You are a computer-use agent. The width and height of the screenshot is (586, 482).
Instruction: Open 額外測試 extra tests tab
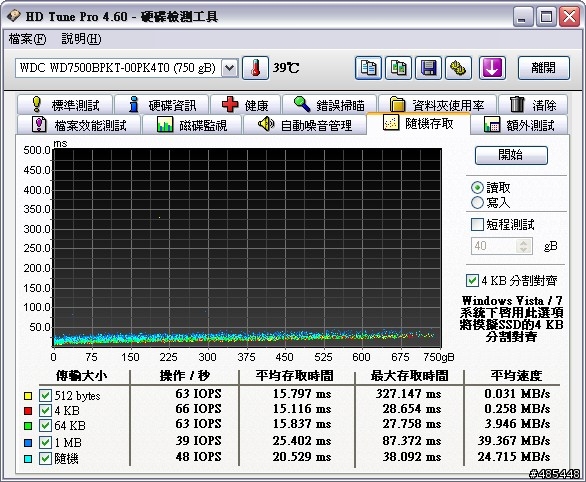point(519,125)
